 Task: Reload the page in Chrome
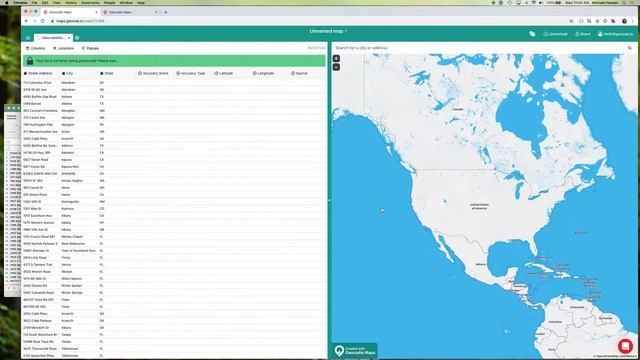click(42, 21)
